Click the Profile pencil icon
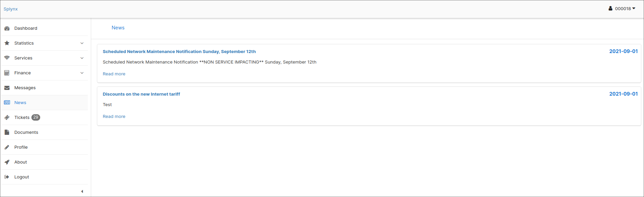This screenshot has width=644, height=197. 7,147
